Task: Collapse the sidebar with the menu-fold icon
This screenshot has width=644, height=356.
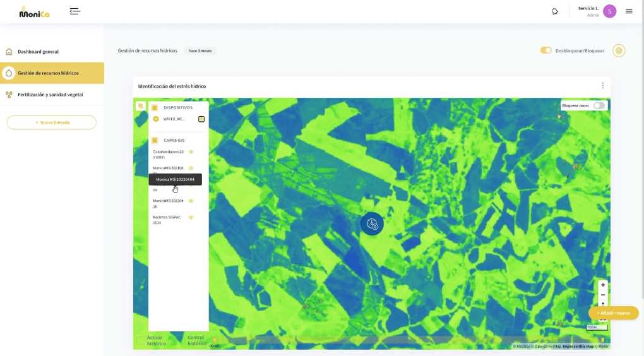Action: pyautogui.click(x=75, y=11)
